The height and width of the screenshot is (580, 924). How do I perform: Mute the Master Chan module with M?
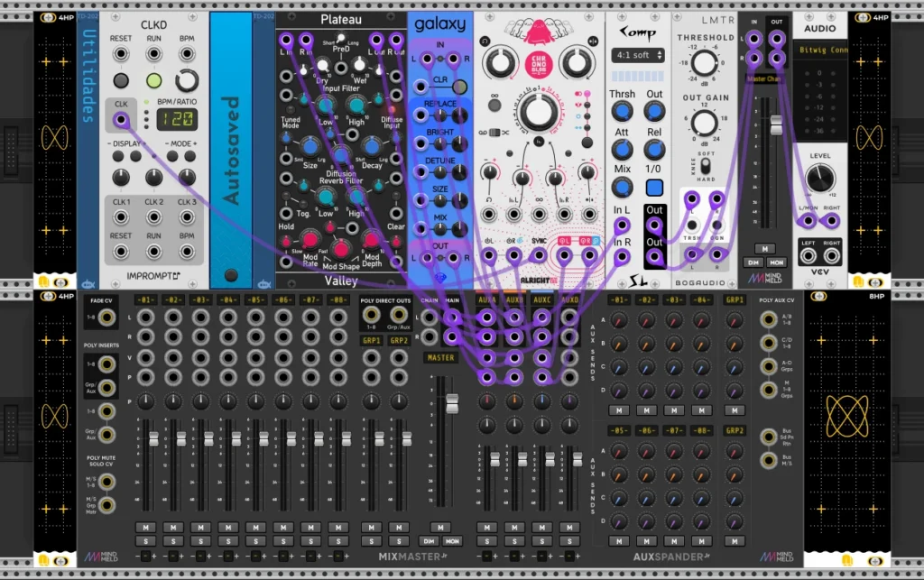[765, 249]
